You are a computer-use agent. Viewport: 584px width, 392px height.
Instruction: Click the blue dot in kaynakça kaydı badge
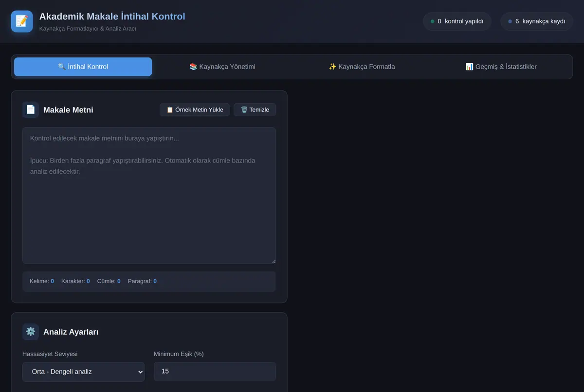(x=510, y=21)
